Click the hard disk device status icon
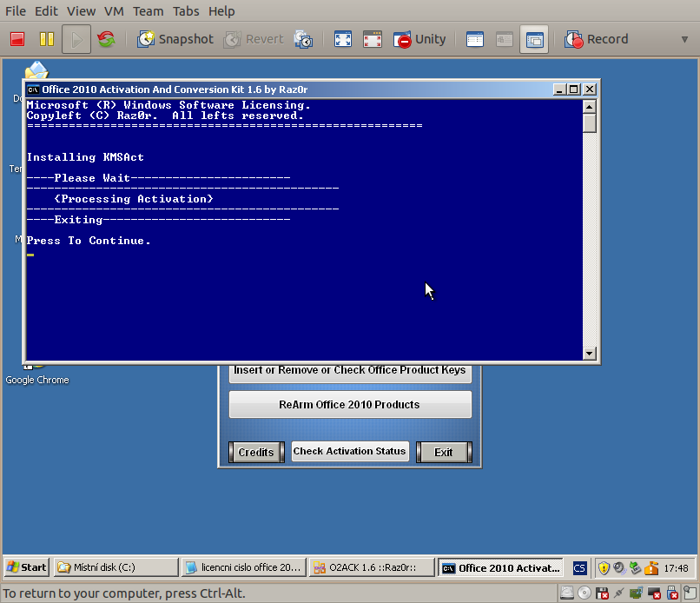The width and height of the screenshot is (700, 603). pos(567,593)
